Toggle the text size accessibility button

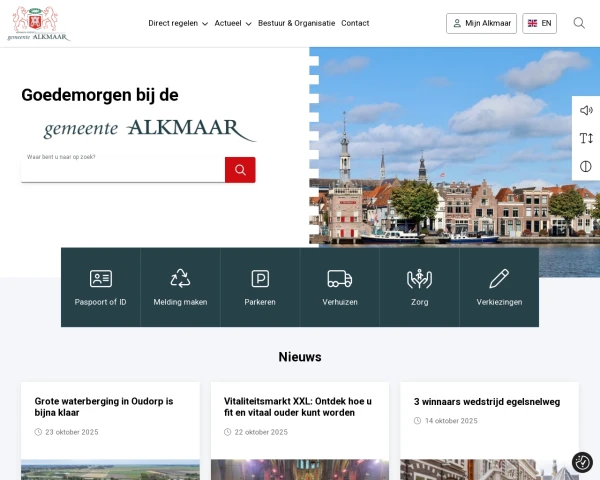pyautogui.click(x=586, y=138)
